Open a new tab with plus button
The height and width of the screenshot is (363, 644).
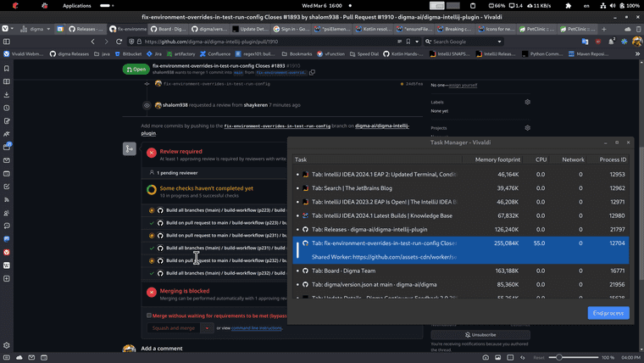(x=603, y=29)
